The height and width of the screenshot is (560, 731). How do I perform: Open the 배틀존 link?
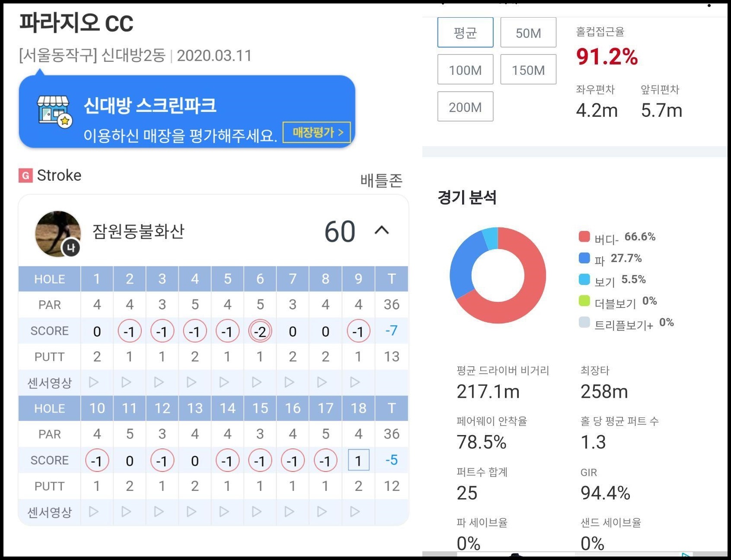click(381, 180)
